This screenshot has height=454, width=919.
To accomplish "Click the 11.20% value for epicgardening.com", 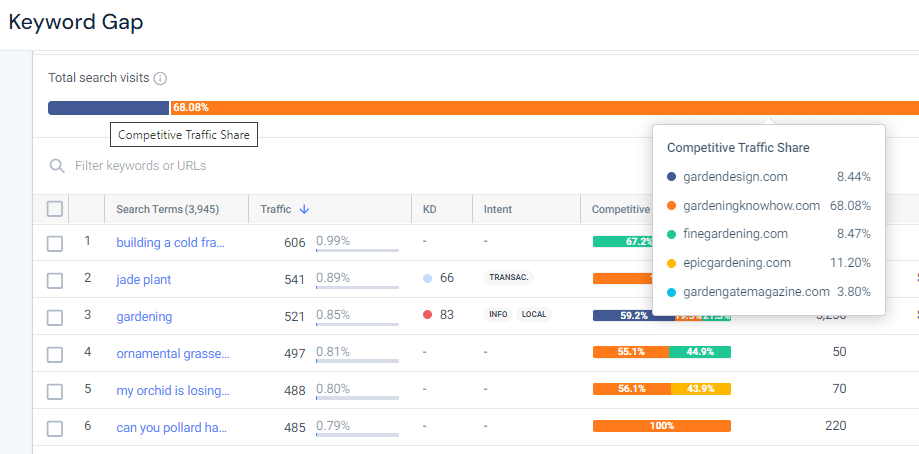I will 850,262.
